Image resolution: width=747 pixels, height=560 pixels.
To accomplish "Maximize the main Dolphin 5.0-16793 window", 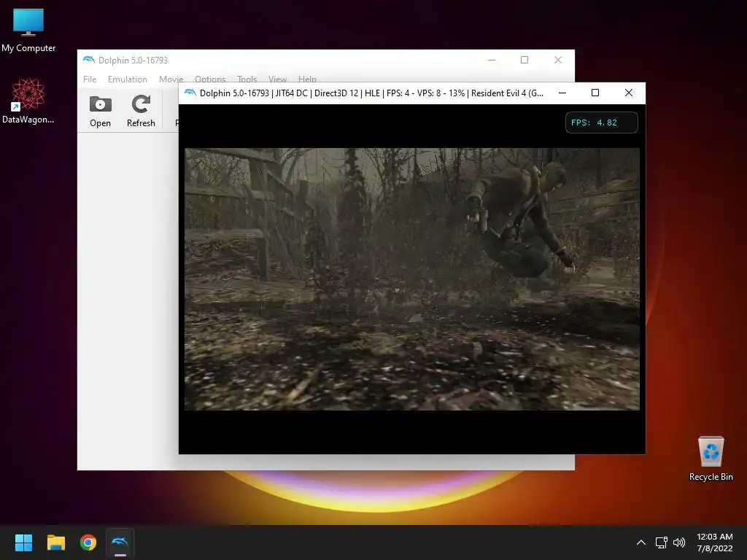I will coord(525,60).
